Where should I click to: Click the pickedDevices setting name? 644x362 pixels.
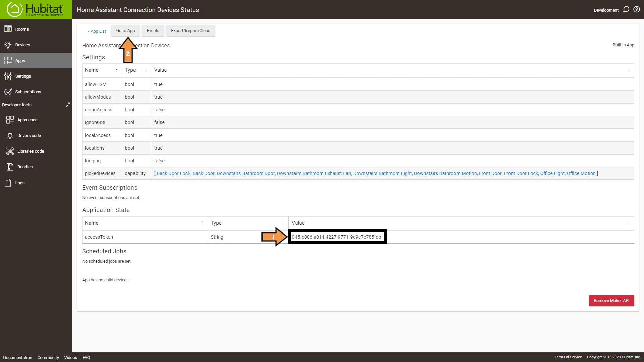pyautogui.click(x=100, y=173)
